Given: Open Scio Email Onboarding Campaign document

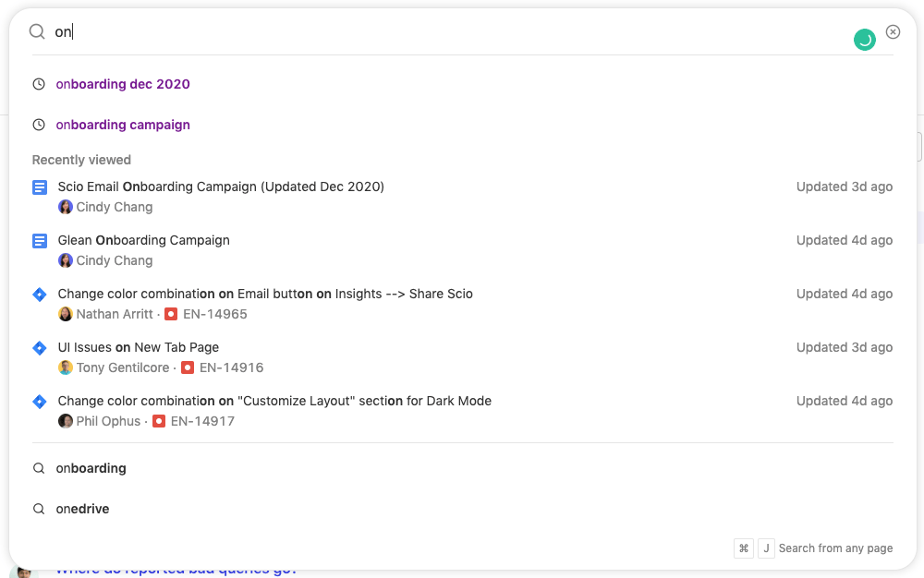Looking at the screenshot, I should click(x=221, y=187).
